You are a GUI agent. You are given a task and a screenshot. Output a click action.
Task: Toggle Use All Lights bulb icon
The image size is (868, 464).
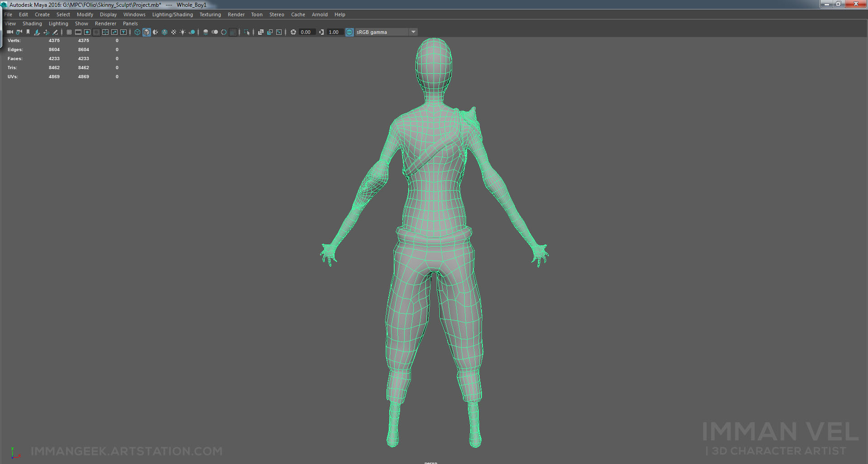click(183, 32)
